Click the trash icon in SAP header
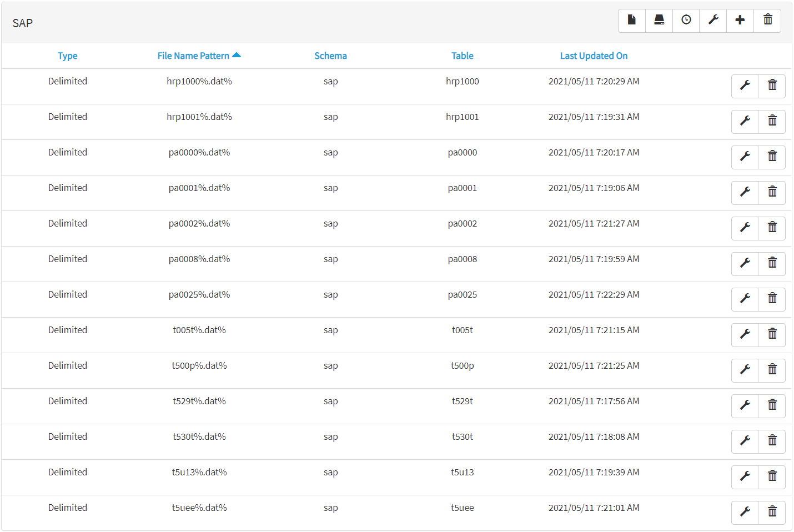This screenshot has width=794, height=532. pyautogui.click(x=768, y=21)
